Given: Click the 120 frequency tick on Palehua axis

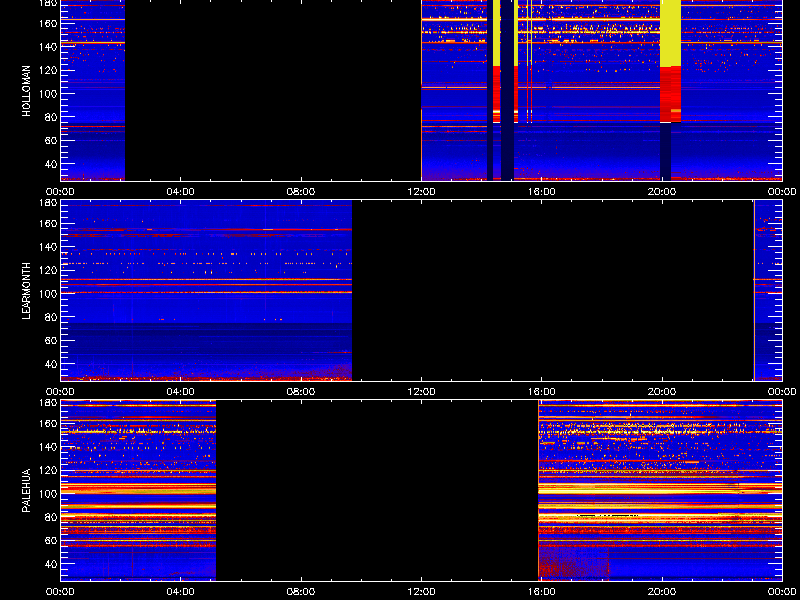Looking at the screenshot, I should pyautogui.click(x=47, y=470).
